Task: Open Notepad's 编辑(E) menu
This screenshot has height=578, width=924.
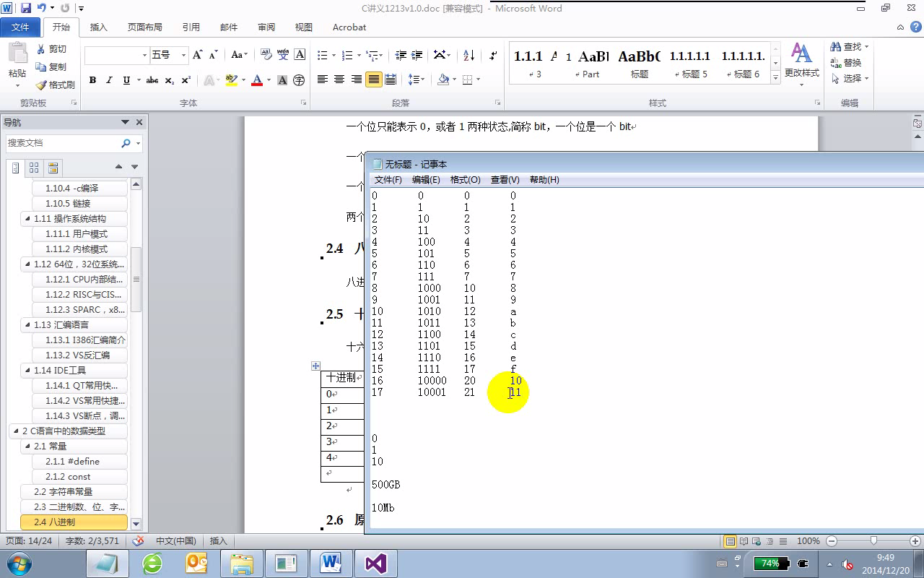Action: coord(426,180)
